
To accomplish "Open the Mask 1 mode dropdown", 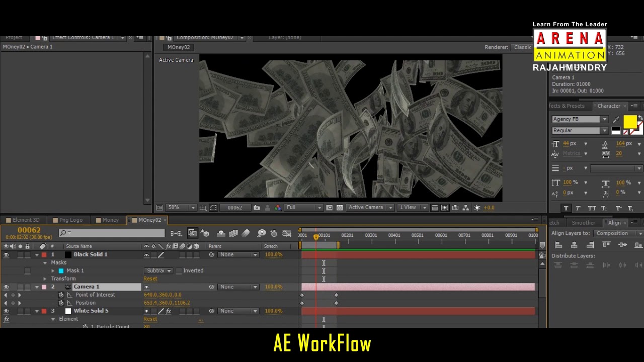I will pyautogui.click(x=158, y=271).
